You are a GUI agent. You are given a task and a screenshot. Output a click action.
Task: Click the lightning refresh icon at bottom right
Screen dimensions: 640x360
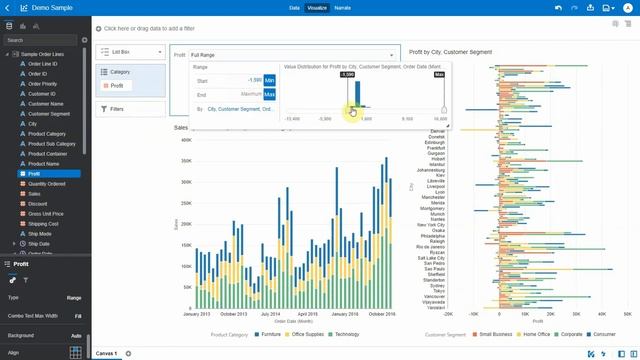coord(603,353)
